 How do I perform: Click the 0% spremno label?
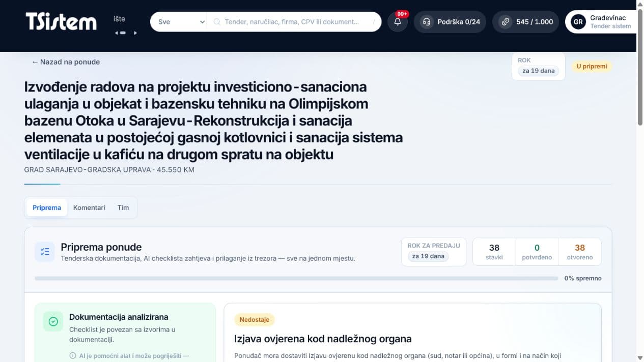[x=583, y=278]
